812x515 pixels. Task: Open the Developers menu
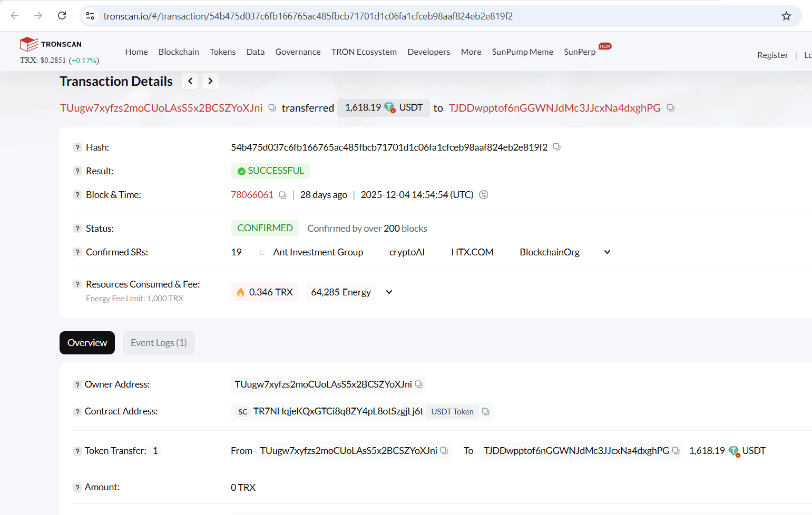coord(429,52)
